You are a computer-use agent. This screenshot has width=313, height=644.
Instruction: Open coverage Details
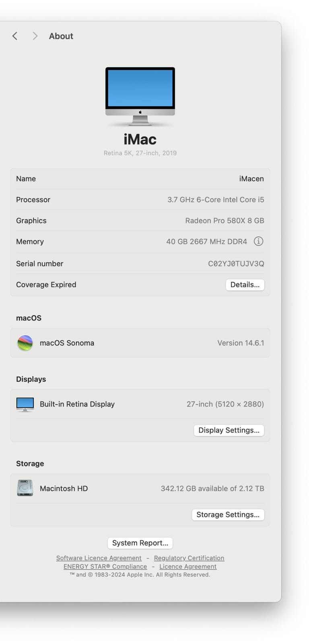(245, 285)
